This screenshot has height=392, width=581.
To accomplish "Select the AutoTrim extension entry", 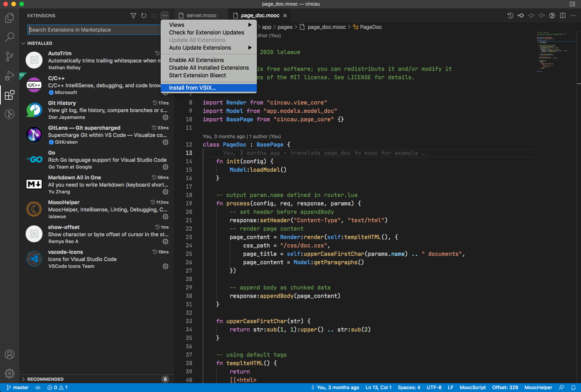I will coord(97,60).
